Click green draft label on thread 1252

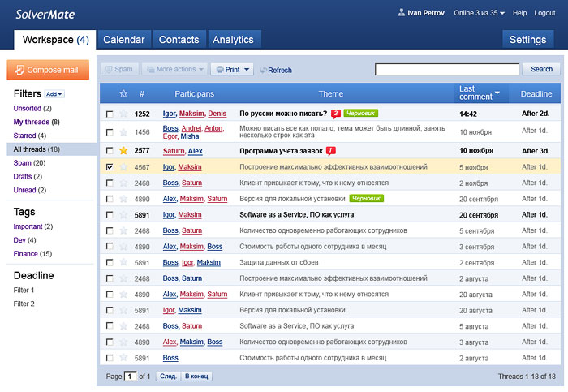tap(363, 114)
